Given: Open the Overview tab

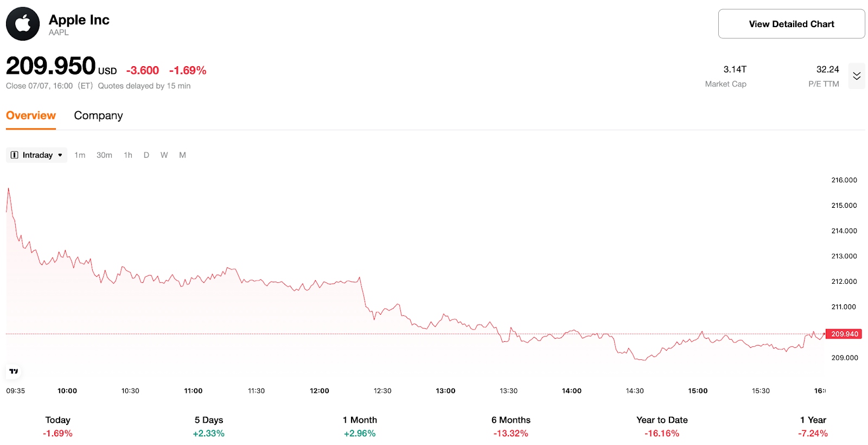Looking at the screenshot, I should point(30,115).
